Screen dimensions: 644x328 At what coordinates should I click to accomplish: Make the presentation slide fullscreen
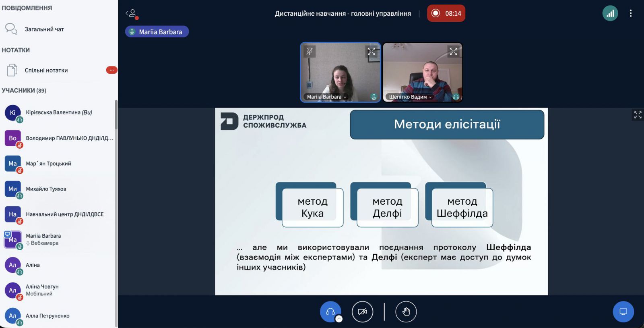(638, 115)
